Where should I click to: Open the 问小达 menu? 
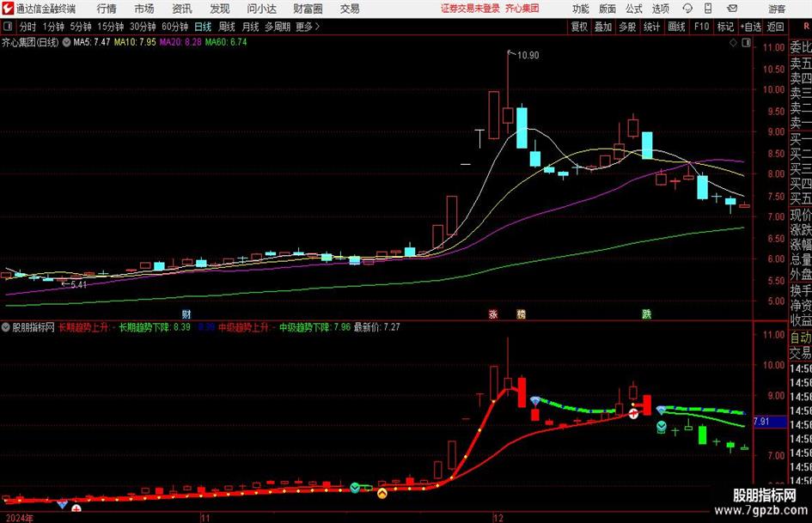(261, 9)
